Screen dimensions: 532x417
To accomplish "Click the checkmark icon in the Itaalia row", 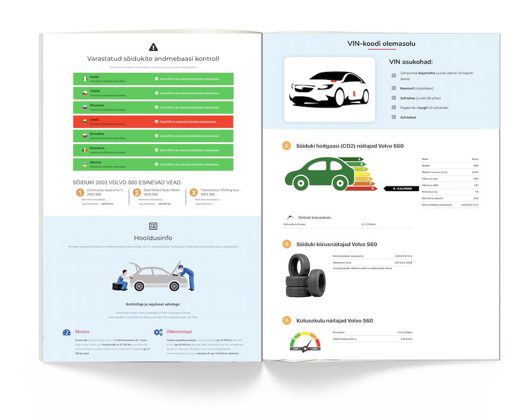I will [x=156, y=79].
